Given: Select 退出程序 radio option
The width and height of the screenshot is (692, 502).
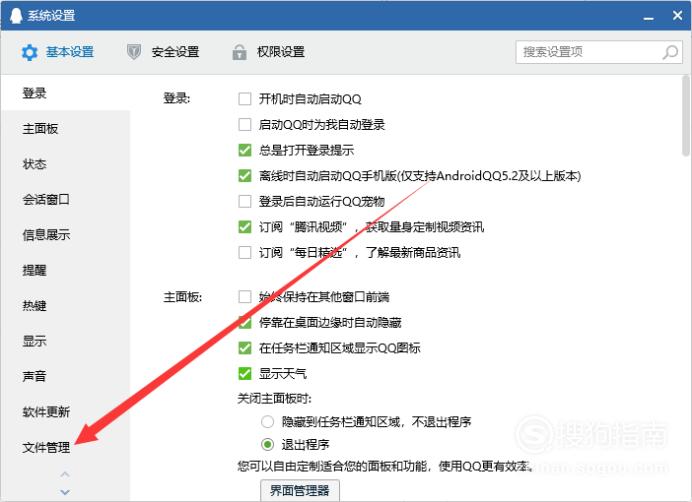Looking at the screenshot, I should 267,444.
